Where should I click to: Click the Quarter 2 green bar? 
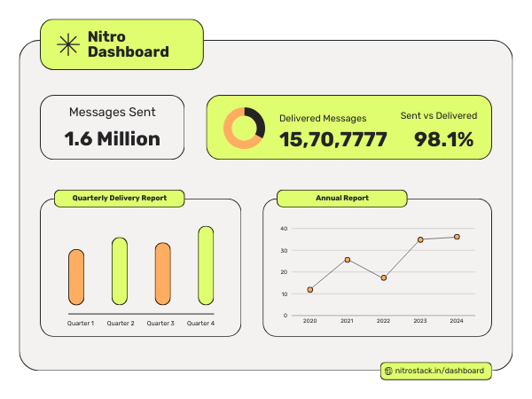[120, 271]
